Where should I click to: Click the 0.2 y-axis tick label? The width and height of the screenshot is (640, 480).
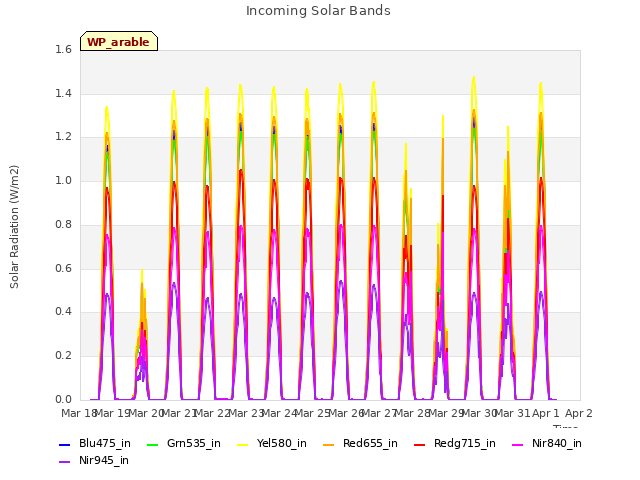(63, 356)
